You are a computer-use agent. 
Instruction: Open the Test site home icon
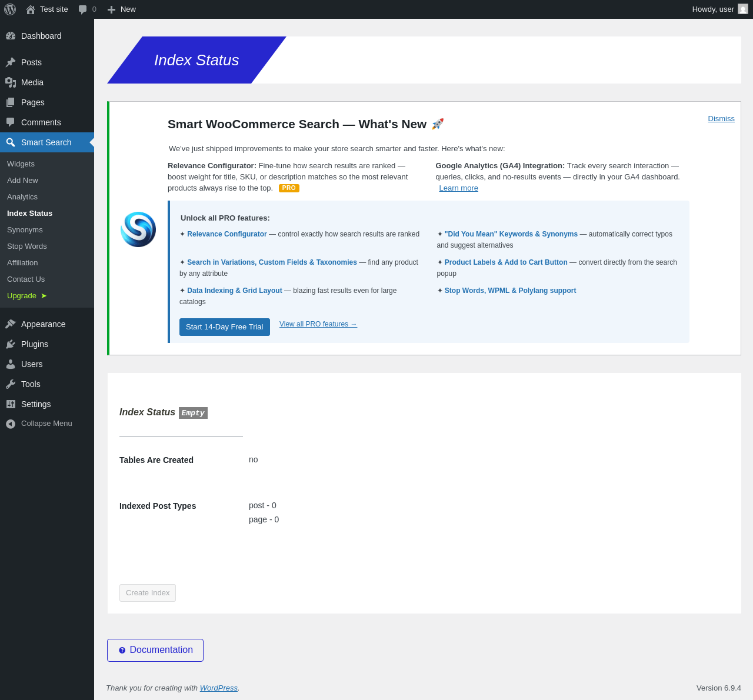[x=31, y=9]
